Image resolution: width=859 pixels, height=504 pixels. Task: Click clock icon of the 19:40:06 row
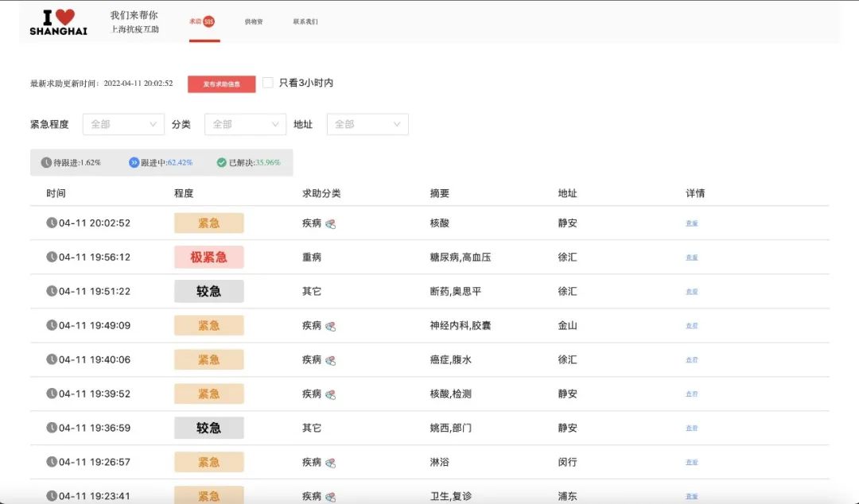click(x=52, y=359)
